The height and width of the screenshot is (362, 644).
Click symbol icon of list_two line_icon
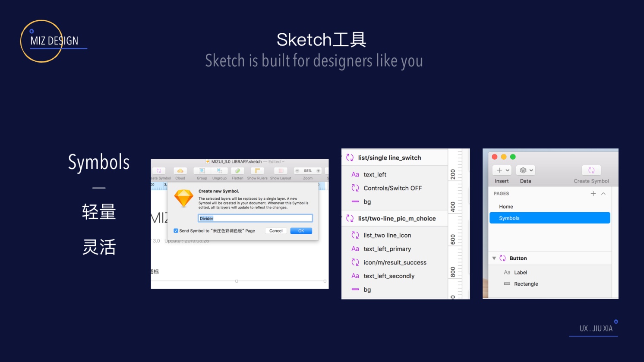click(x=355, y=235)
